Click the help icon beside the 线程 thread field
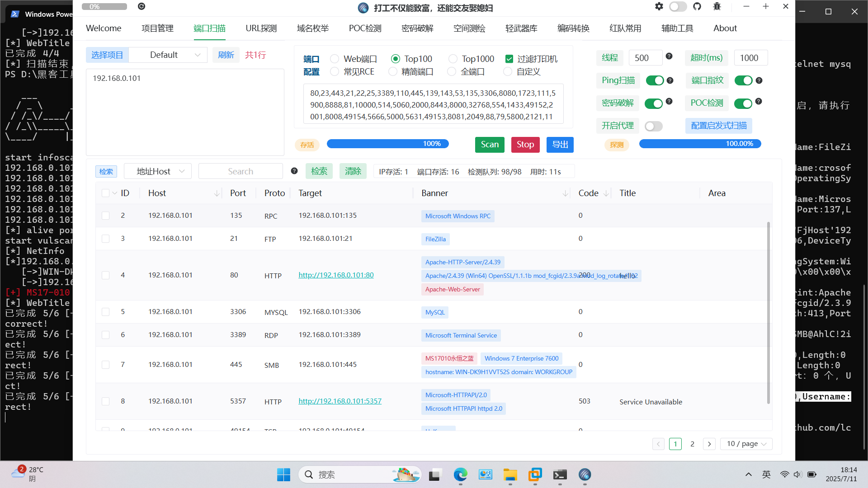Viewport: 868px width, 488px height. click(669, 57)
